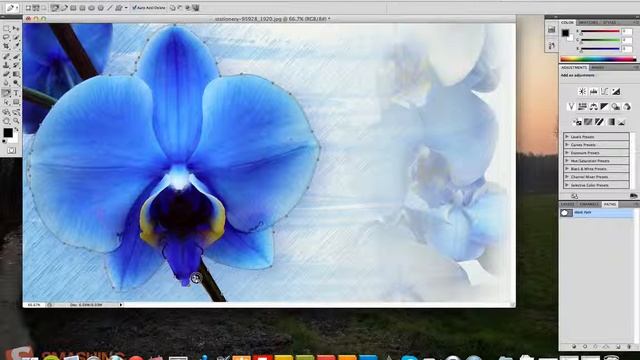Viewport: 640px width, 360px height.
Task: Select the Zoom tool in toolbox
Action: (x=16, y=121)
